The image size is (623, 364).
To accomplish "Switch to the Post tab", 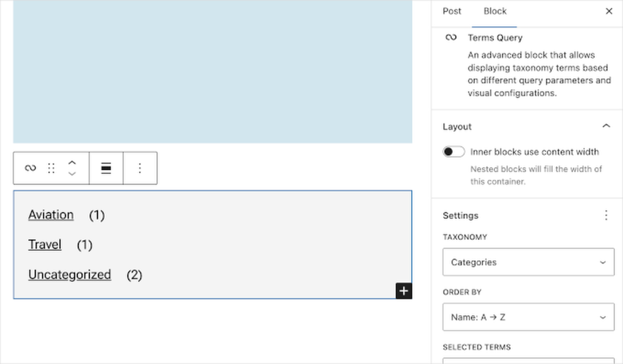I will tap(452, 11).
